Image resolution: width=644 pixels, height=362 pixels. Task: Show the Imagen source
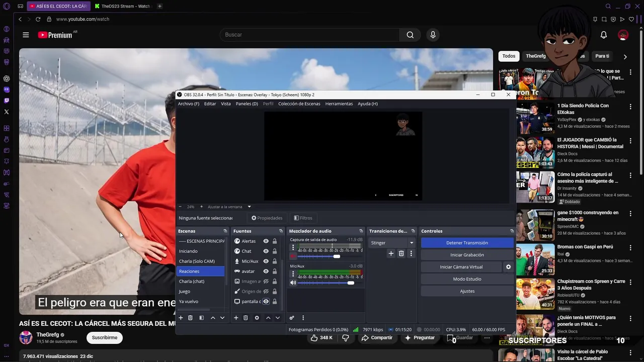pyautogui.click(x=266, y=282)
